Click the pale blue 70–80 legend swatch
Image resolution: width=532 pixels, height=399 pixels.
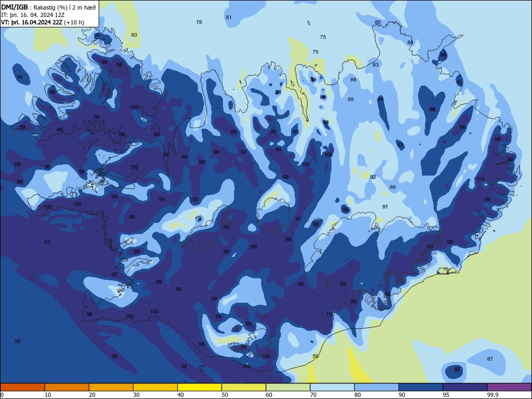click(332, 387)
